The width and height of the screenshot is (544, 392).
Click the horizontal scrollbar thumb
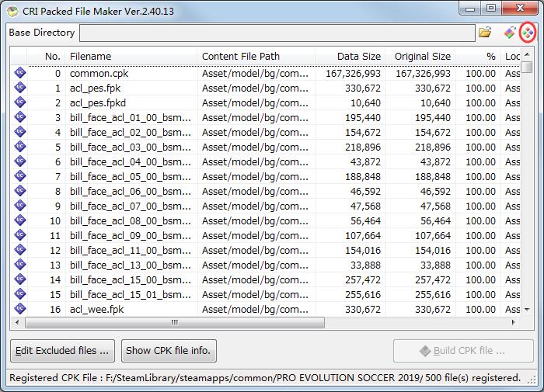[175, 322]
